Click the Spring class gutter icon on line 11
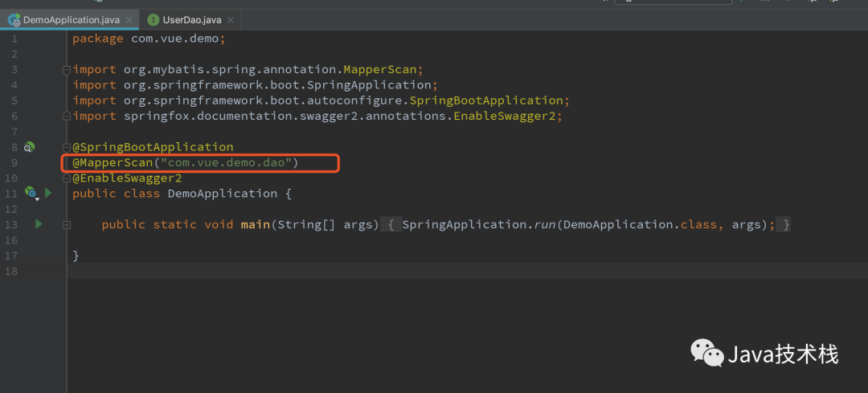Image resolution: width=868 pixels, height=393 pixels. coord(31,193)
